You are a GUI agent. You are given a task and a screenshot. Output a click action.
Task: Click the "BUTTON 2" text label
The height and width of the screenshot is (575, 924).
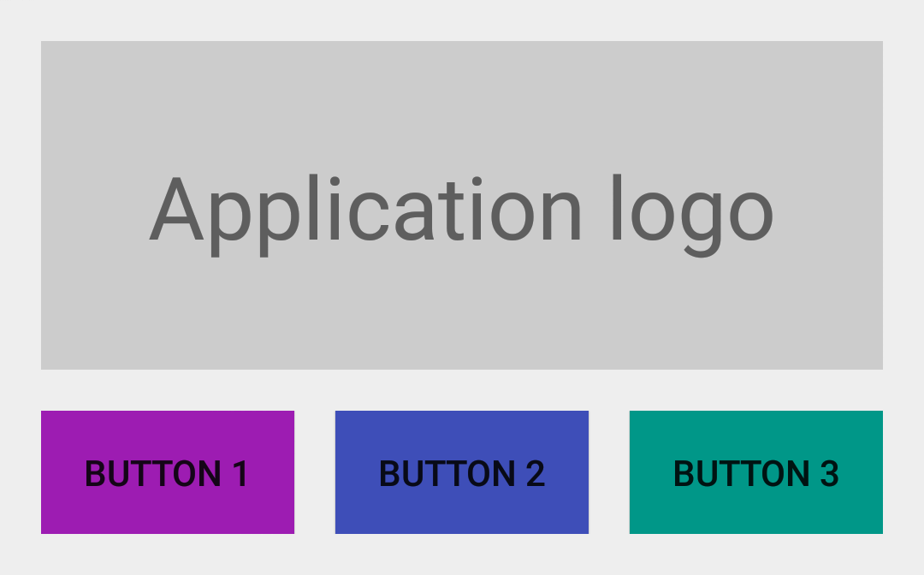(x=462, y=474)
